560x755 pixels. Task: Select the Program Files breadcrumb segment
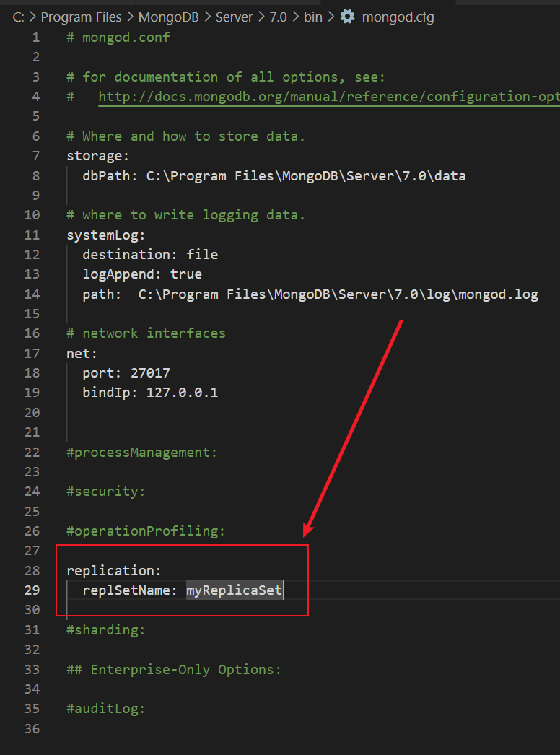pos(81,17)
